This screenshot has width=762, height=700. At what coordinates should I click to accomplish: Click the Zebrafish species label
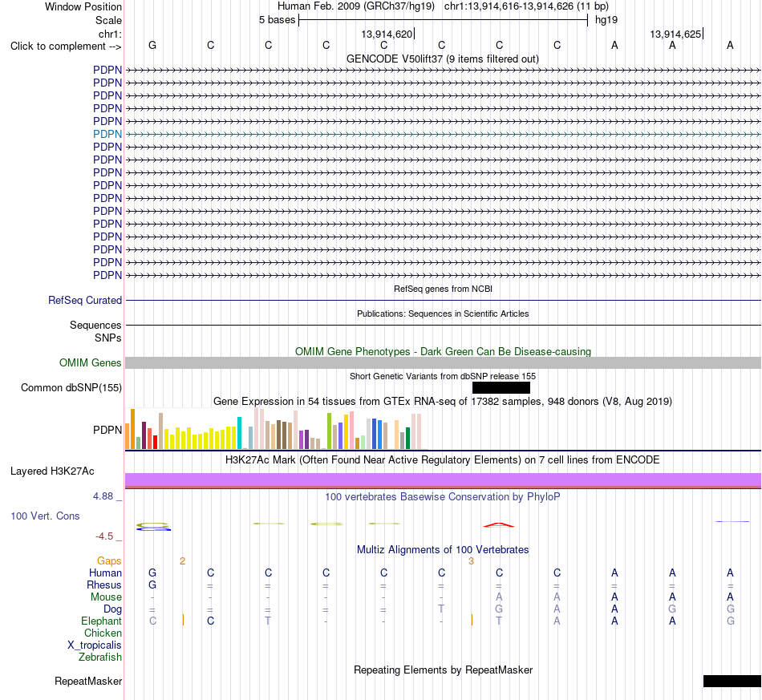100,657
